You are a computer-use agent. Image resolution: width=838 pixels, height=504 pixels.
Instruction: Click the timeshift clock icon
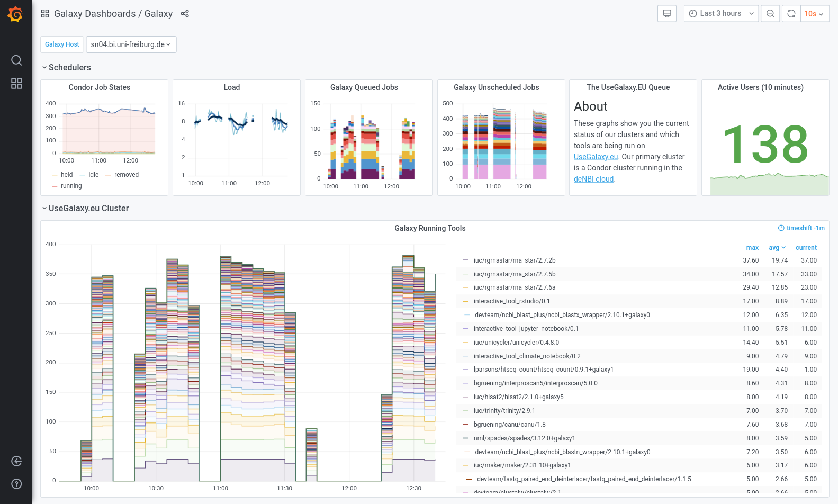tap(781, 228)
